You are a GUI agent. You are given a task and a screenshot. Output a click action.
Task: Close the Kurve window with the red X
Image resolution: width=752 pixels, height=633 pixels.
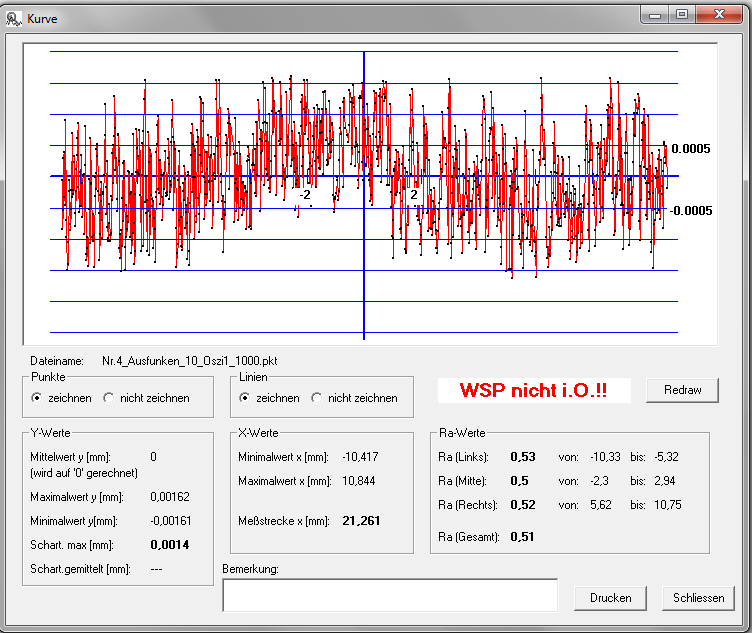point(719,15)
